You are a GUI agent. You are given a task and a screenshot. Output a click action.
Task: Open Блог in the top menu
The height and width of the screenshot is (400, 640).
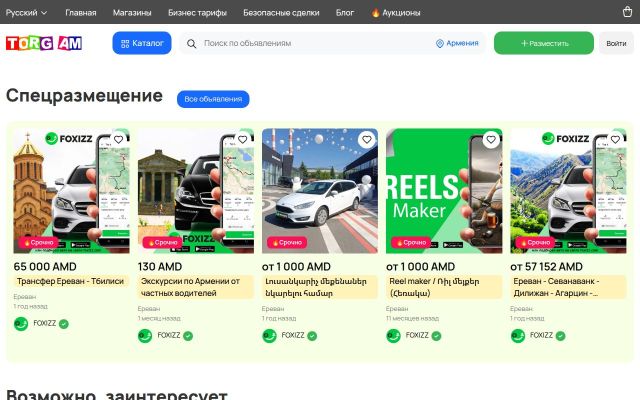[x=345, y=13]
